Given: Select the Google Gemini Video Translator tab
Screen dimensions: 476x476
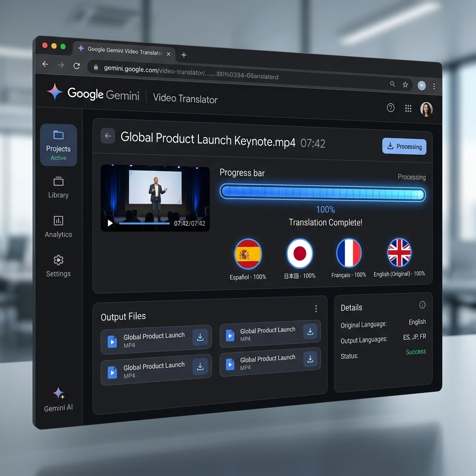Looking at the screenshot, I should [x=124, y=50].
